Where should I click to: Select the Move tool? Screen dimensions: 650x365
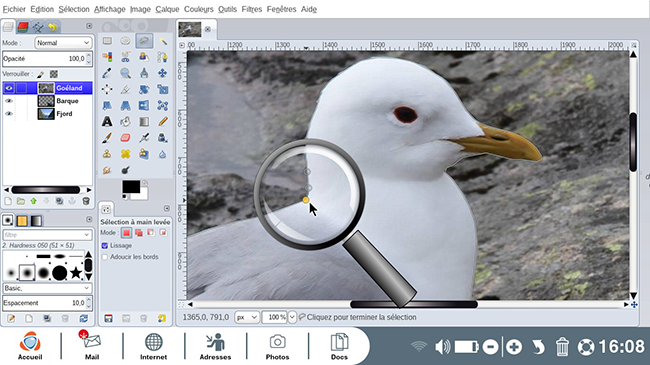point(162,73)
